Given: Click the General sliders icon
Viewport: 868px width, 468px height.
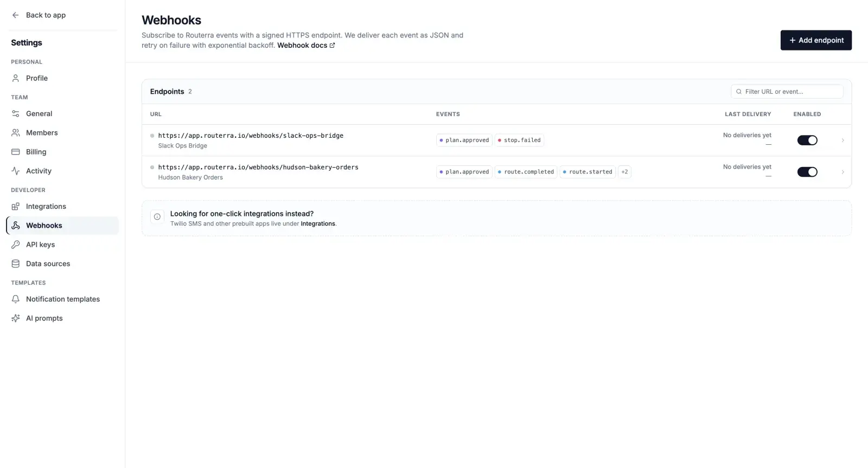Looking at the screenshot, I should click(16, 113).
